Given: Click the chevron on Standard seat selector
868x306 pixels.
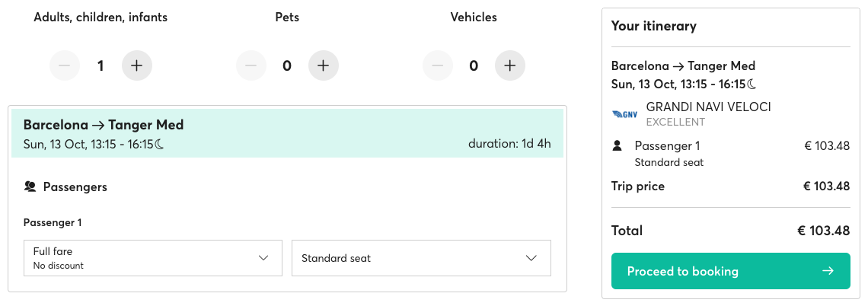Looking at the screenshot, I should (x=531, y=258).
